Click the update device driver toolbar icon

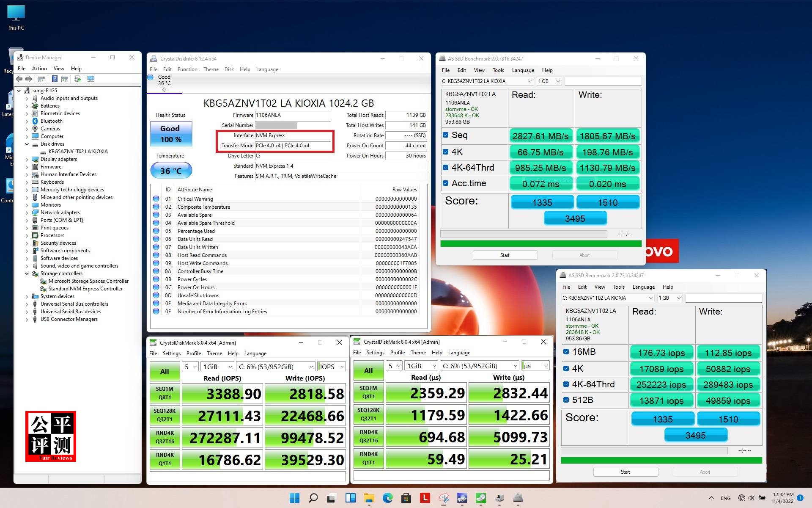coord(77,79)
